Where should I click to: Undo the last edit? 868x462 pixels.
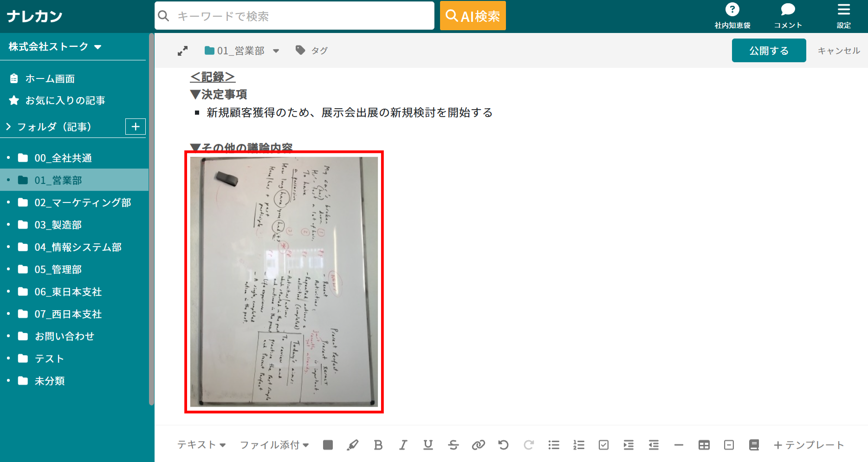[504, 445]
